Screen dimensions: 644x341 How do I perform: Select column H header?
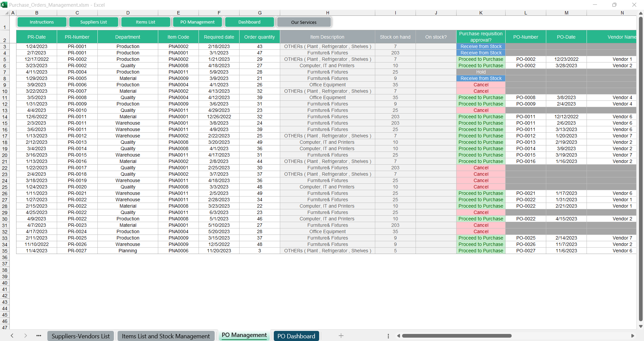(x=327, y=13)
